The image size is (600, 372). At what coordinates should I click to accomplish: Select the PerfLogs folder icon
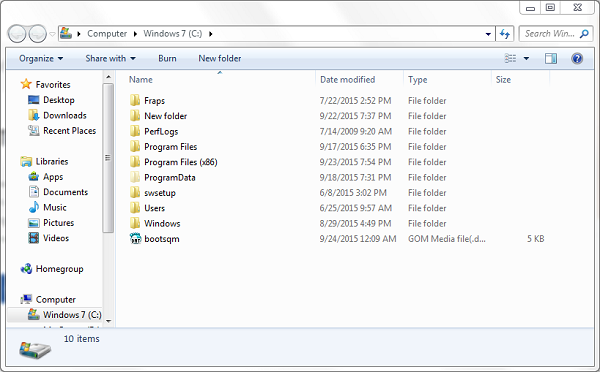click(x=135, y=131)
